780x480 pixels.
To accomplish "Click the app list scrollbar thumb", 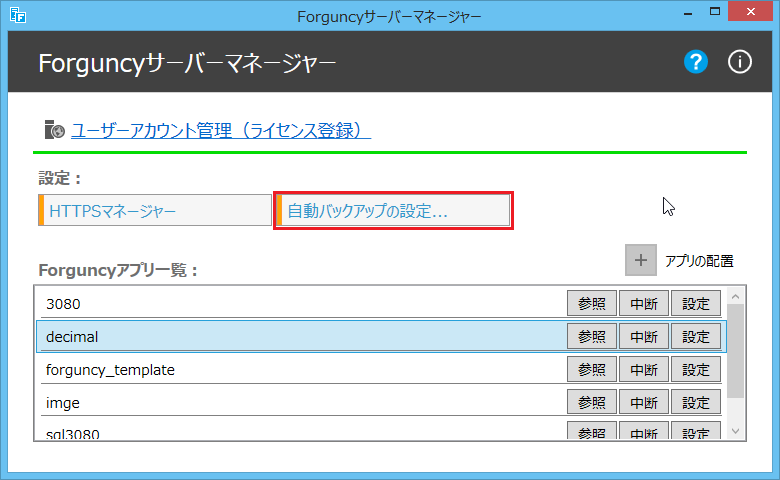I will [x=736, y=351].
